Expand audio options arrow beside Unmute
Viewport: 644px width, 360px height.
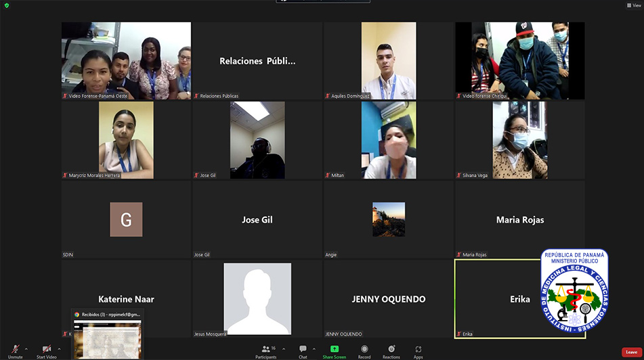(x=26, y=349)
